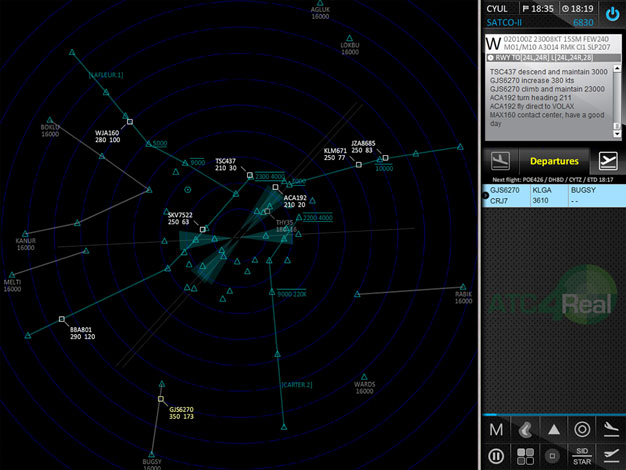
Task: Click the takeoff aircraft icon in toolbar
Action: [610, 457]
